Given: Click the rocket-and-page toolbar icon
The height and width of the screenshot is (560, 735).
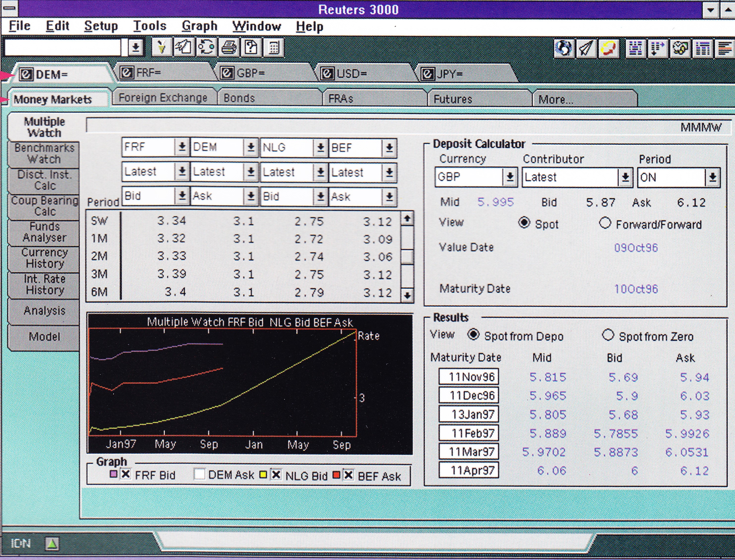Looking at the screenshot, I should pos(184,47).
